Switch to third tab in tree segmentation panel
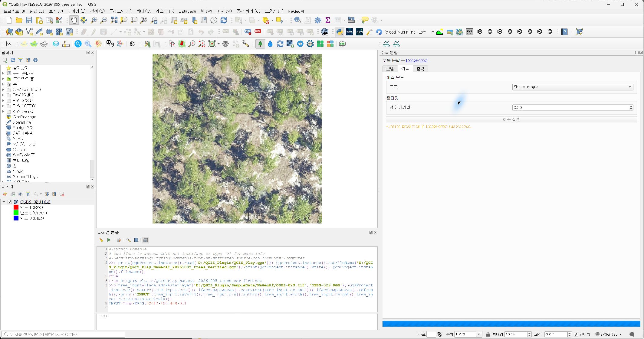The image size is (644, 339). (x=420, y=69)
